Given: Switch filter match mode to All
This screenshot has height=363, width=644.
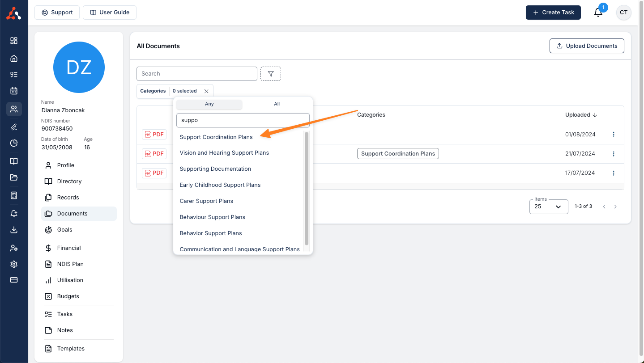Looking at the screenshot, I should tap(277, 104).
